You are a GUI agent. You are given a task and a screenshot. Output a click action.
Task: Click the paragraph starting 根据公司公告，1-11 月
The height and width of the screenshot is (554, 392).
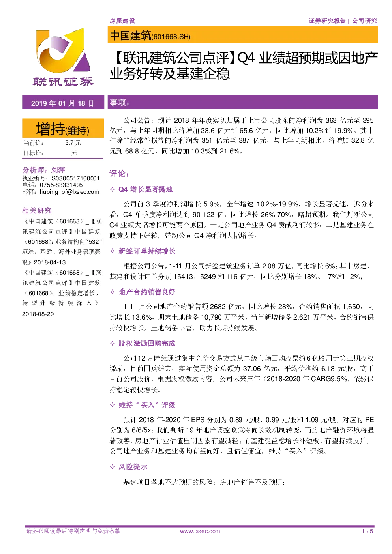point(242,271)
